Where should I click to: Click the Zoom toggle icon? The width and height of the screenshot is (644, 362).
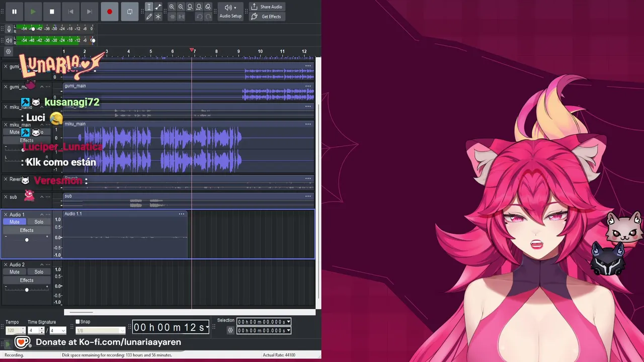[208, 7]
